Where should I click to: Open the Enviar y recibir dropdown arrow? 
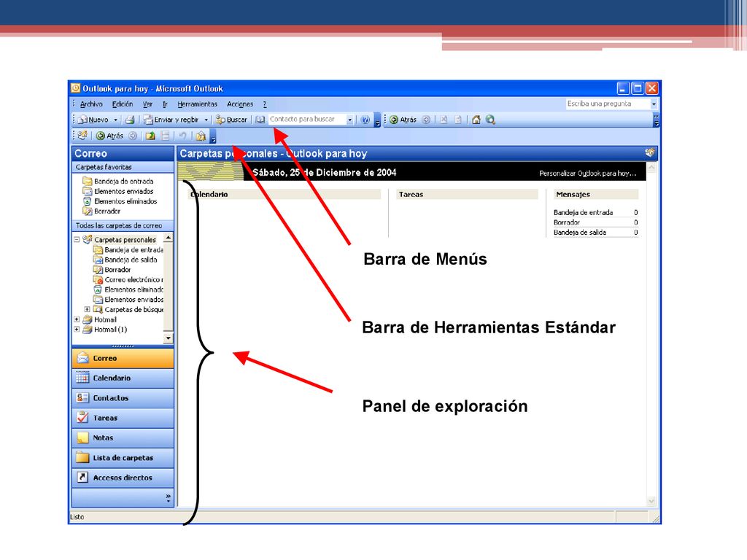pyautogui.click(x=206, y=120)
